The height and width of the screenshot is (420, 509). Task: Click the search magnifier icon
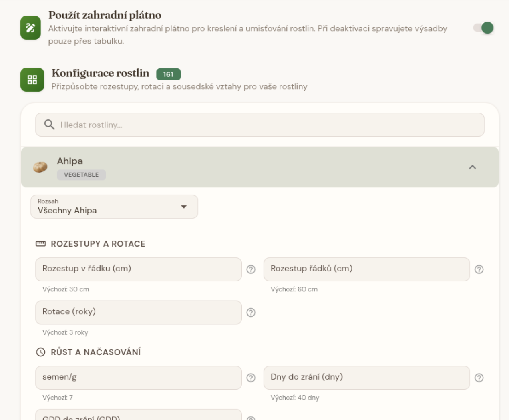[49, 125]
